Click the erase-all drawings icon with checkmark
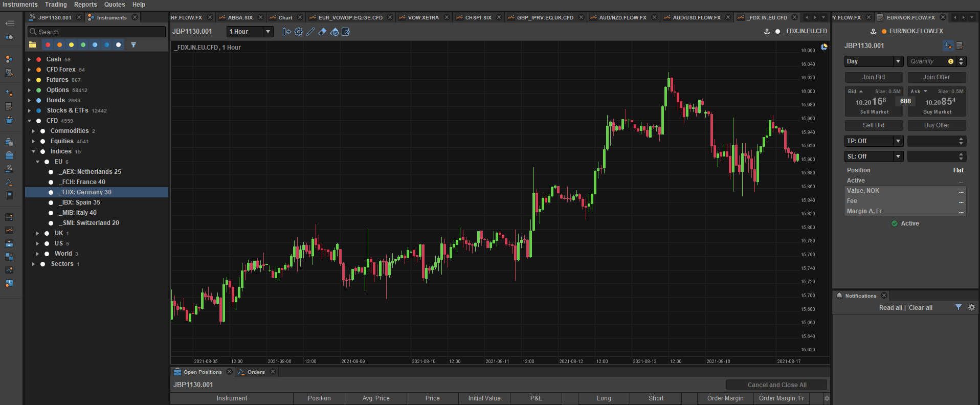 coord(334,32)
